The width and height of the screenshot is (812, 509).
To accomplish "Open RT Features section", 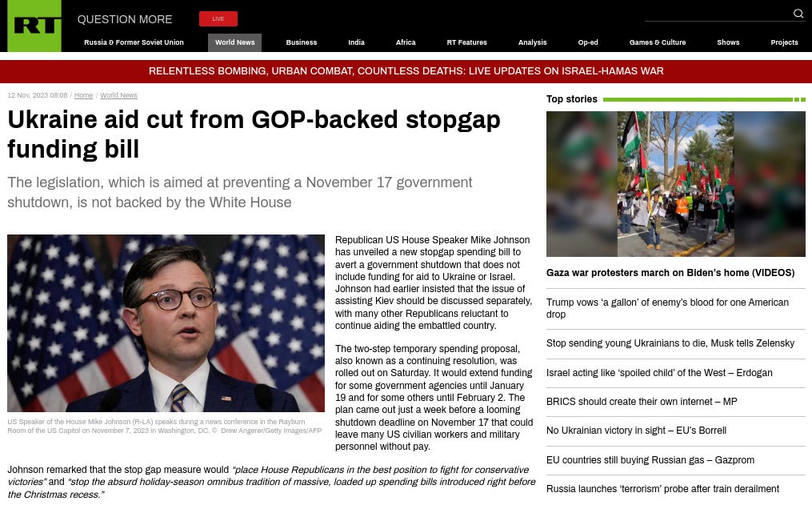I will click(x=466, y=42).
